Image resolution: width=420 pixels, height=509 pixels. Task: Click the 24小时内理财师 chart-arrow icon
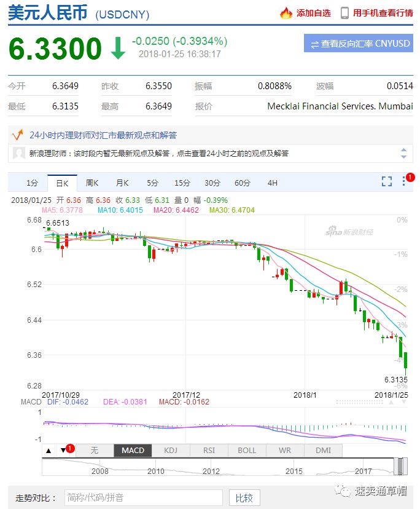click(x=18, y=134)
